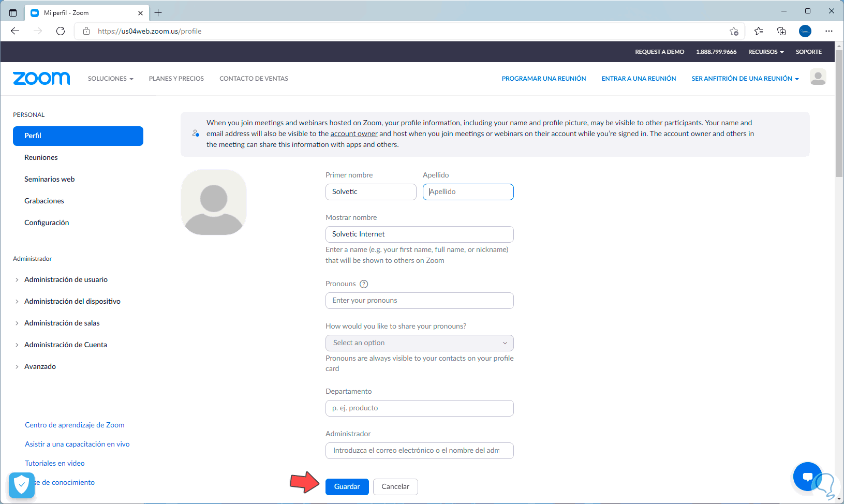Click the pronouns help question mark icon
Screen dimensions: 844x504
point(364,284)
